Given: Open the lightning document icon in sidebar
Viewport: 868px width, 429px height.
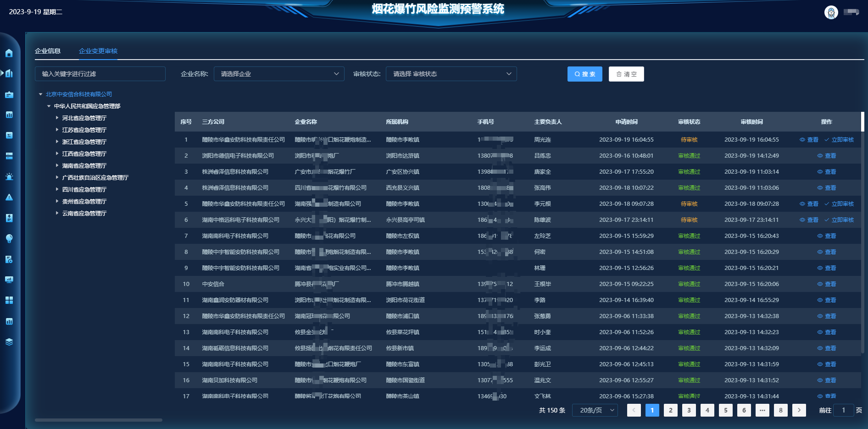Looking at the screenshot, I should pos(9,218).
